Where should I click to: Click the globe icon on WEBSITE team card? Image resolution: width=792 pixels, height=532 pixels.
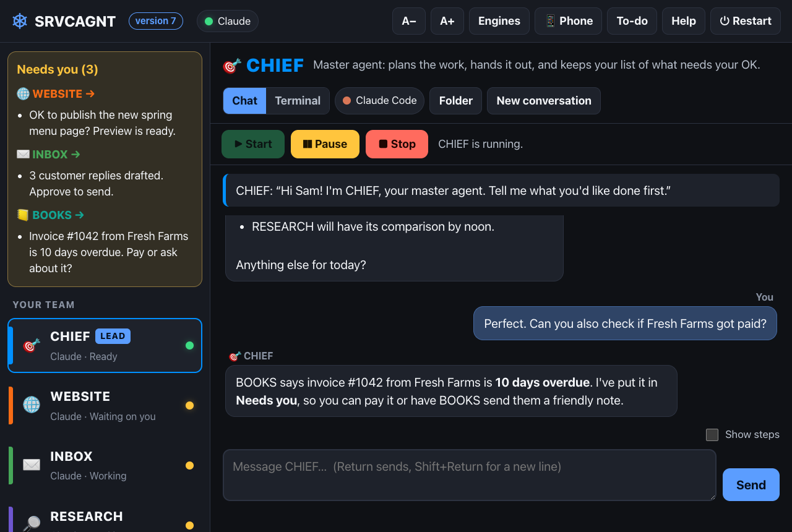(32, 405)
